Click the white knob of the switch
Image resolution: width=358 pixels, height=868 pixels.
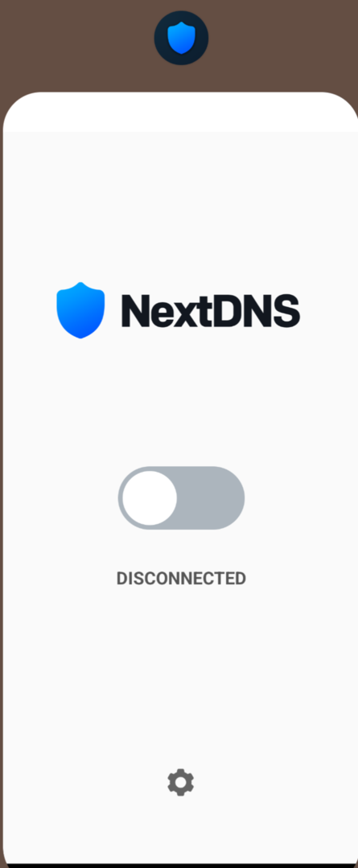tap(149, 497)
